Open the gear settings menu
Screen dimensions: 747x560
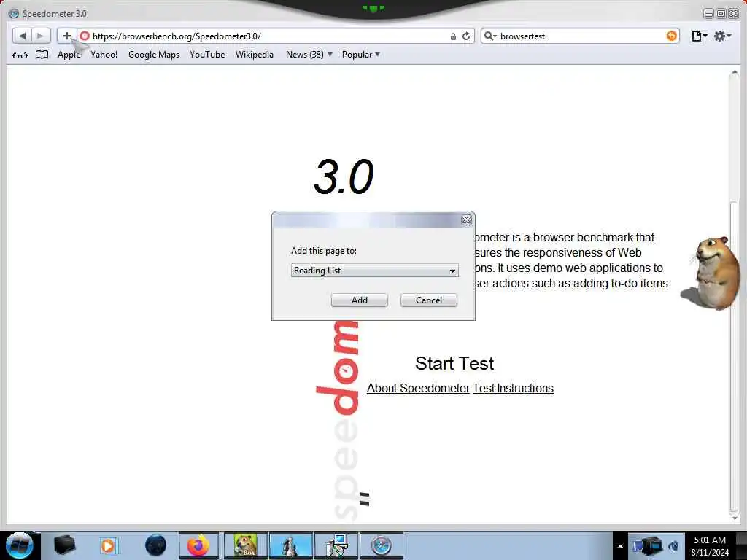click(x=722, y=36)
